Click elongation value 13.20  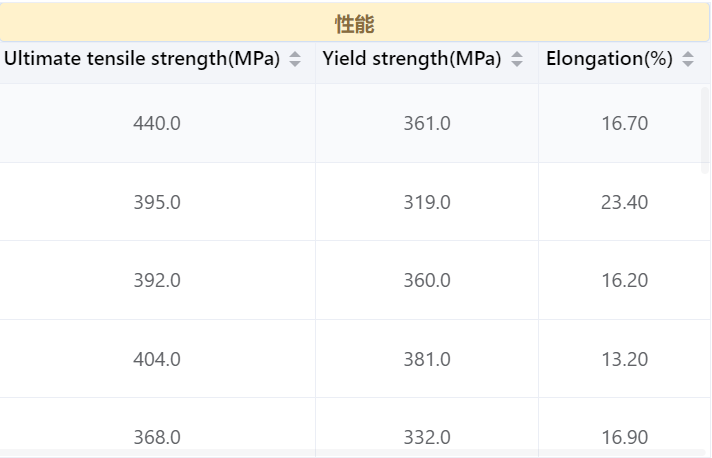tap(624, 359)
